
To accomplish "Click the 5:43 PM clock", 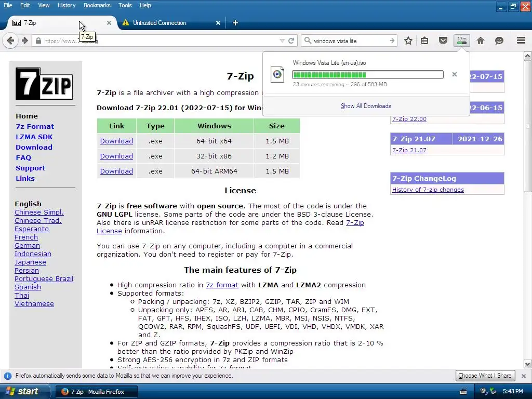I will pos(513,392).
